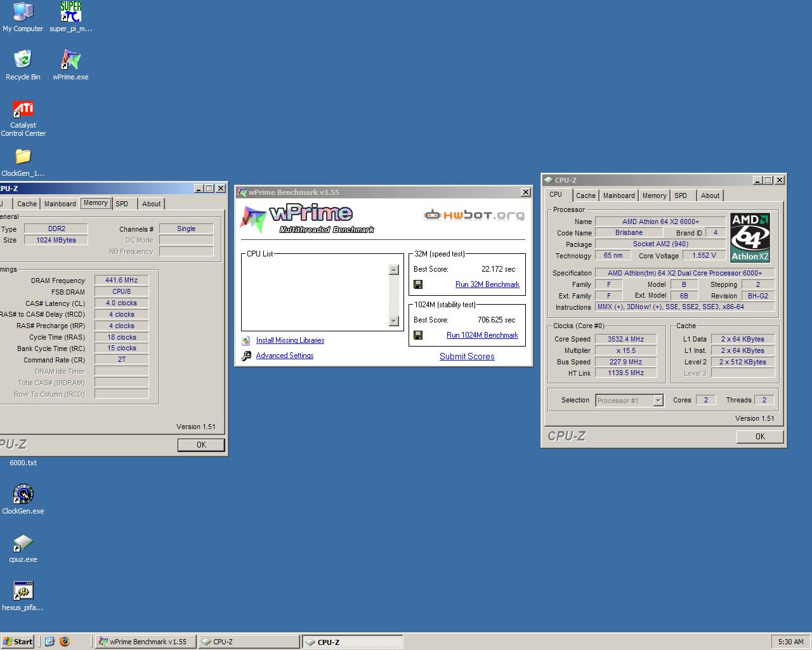Click Submit Scores link

[x=467, y=357]
